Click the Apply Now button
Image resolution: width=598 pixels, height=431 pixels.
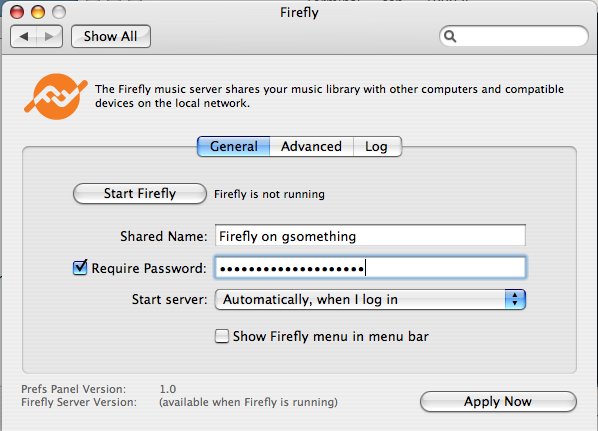498,402
